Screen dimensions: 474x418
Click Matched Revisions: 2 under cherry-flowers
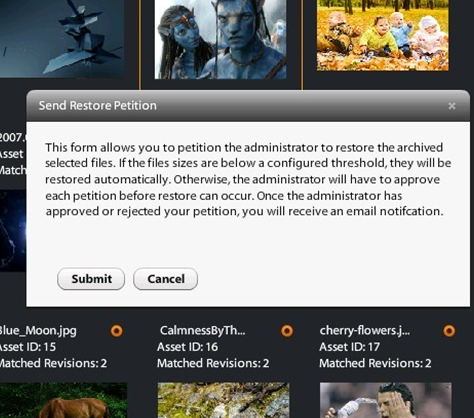375,363
